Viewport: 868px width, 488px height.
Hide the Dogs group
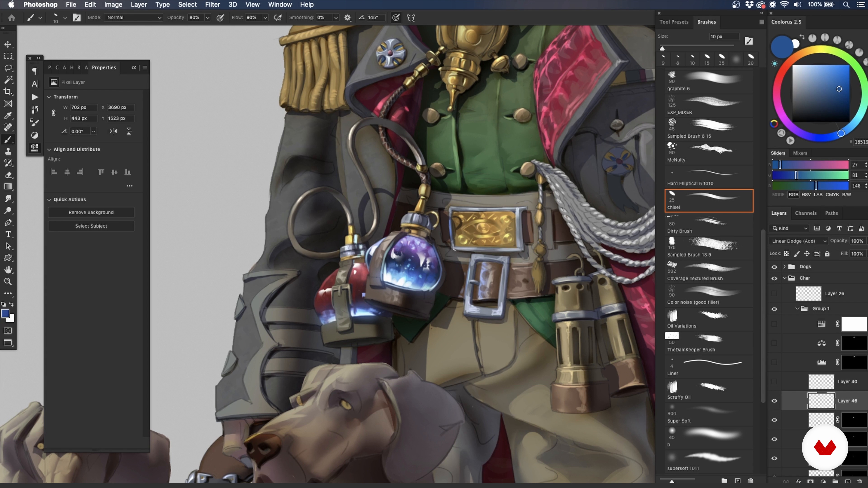(774, 267)
